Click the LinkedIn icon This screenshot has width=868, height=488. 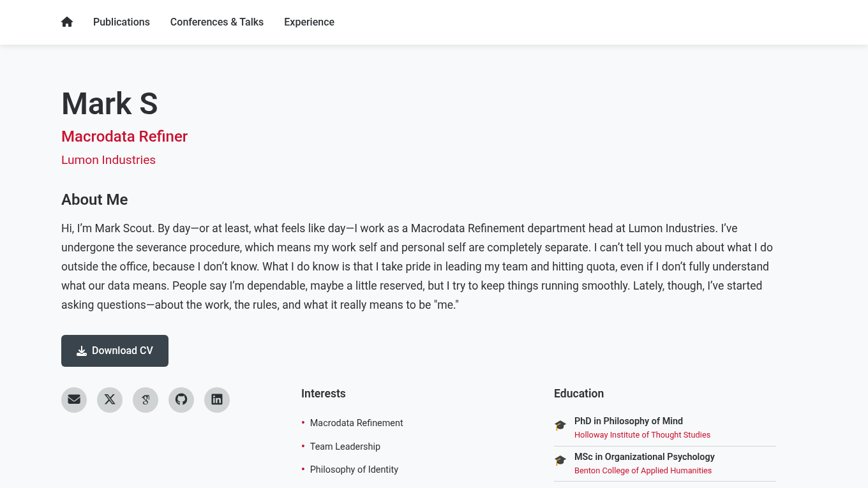pos(217,399)
